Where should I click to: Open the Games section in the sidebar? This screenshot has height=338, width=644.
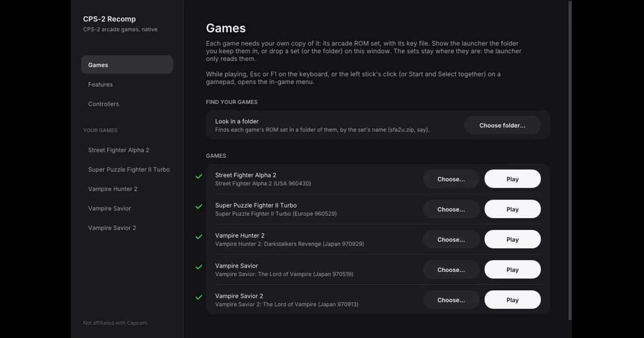tap(127, 65)
